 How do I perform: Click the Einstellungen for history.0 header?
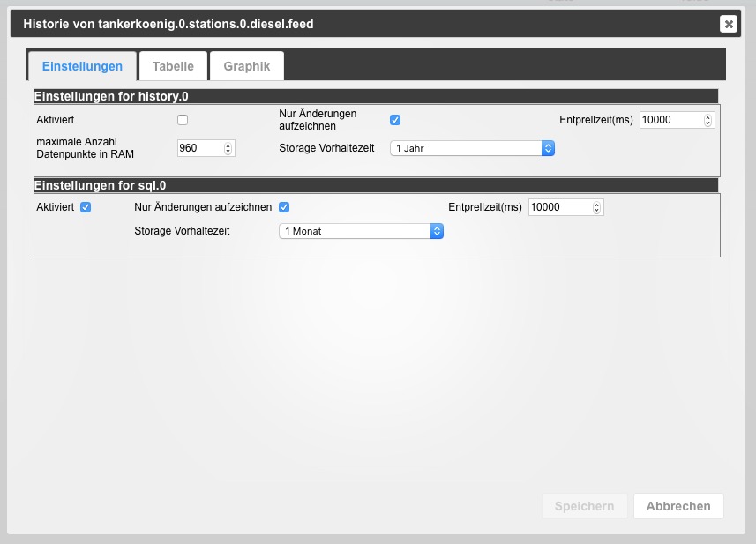click(x=376, y=96)
